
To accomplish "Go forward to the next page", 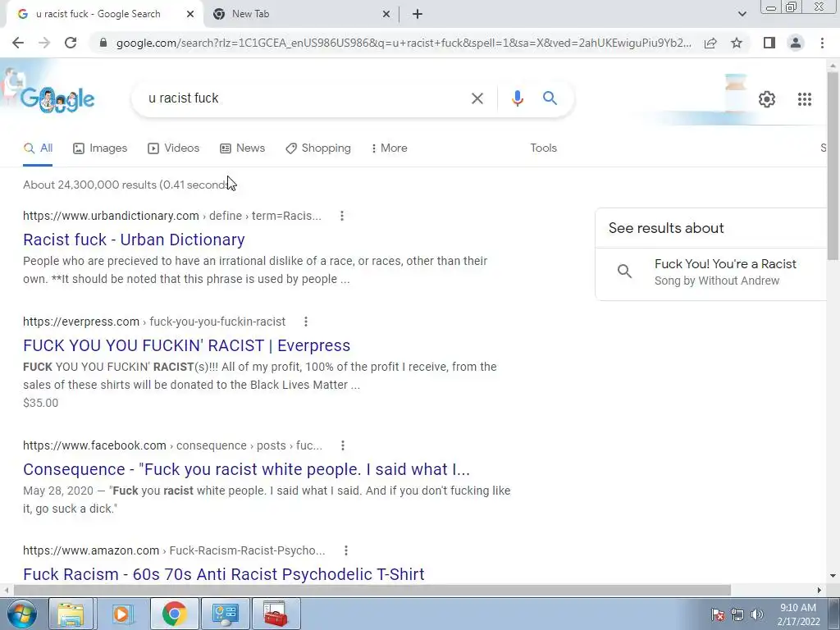I will (x=44, y=43).
